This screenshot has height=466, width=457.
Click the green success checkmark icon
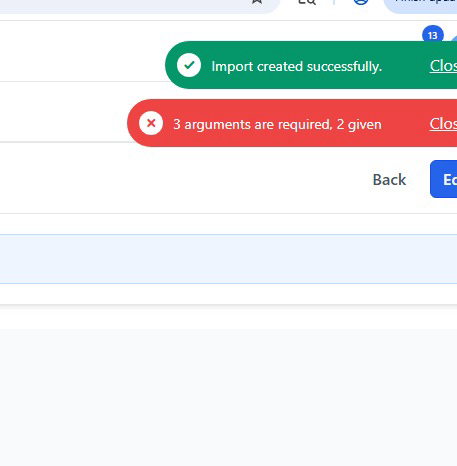click(189, 65)
